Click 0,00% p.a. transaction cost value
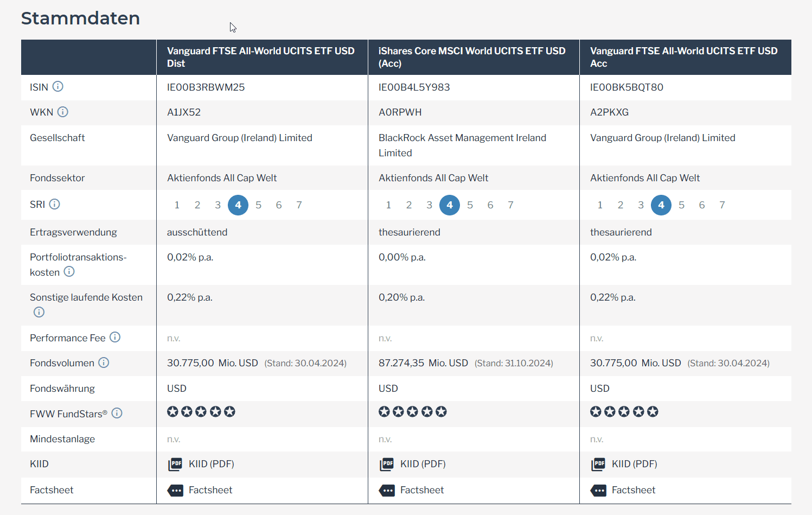Screen dimensions: 812x515 (x=402, y=257)
